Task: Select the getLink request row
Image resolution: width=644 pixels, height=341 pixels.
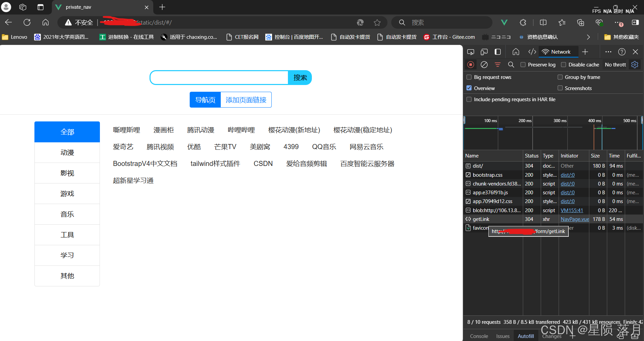Action: pyautogui.click(x=553, y=219)
